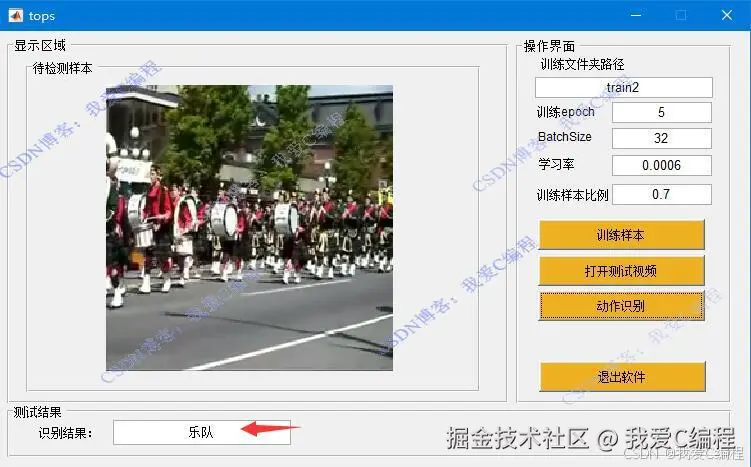Click the 训练文件夹路径 label
The height and width of the screenshot is (467, 751).
[x=582, y=64]
